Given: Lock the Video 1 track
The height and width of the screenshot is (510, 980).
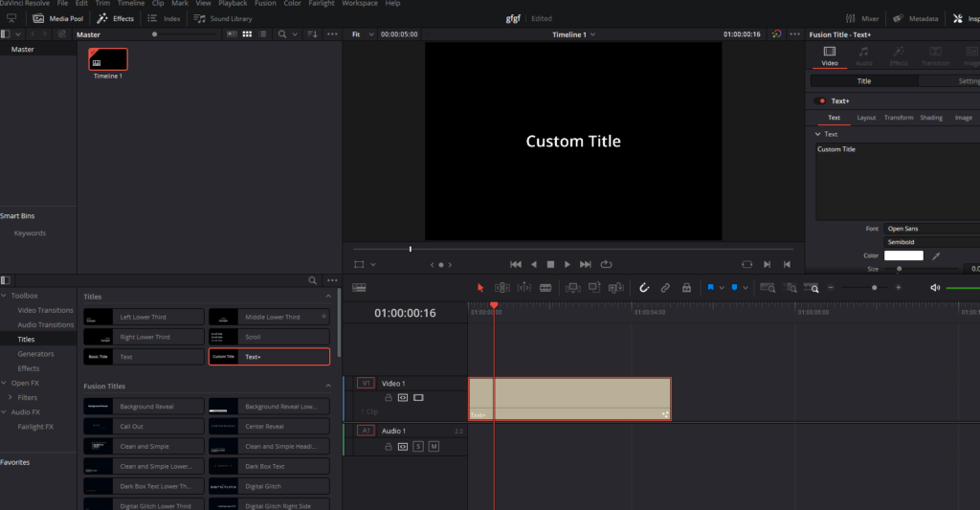Looking at the screenshot, I should [x=389, y=397].
